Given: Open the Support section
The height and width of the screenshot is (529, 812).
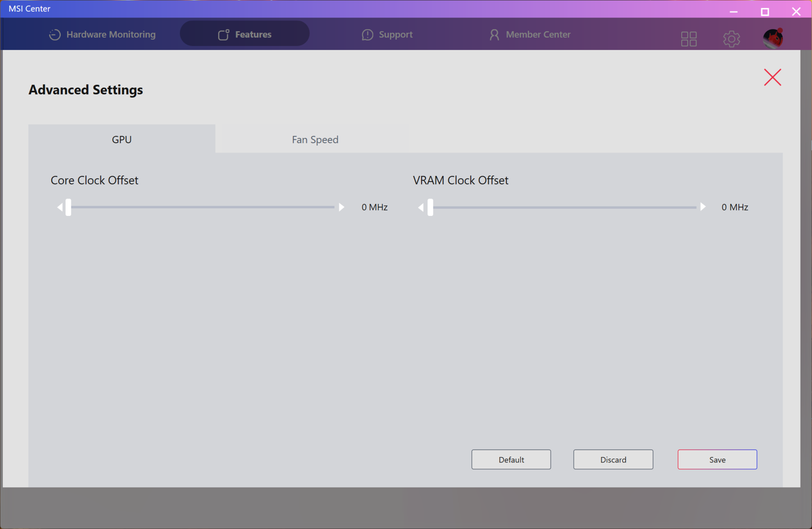Looking at the screenshot, I should tap(387, 34).
